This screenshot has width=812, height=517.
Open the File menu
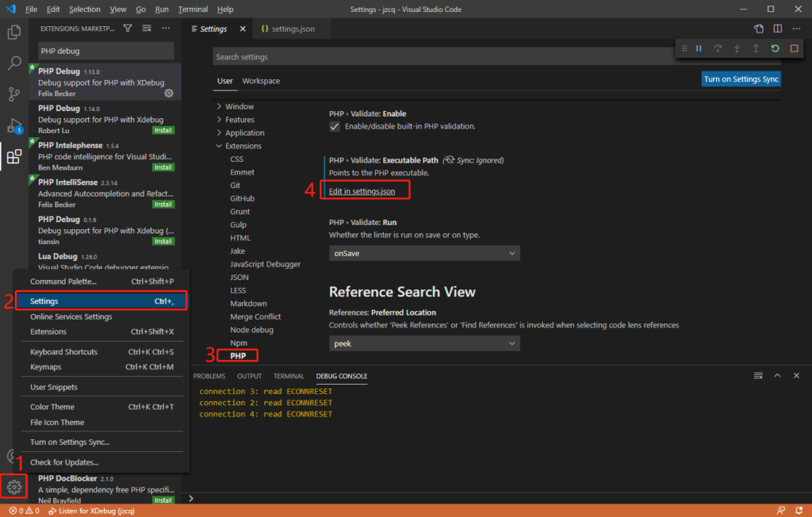tap(31, 10)
